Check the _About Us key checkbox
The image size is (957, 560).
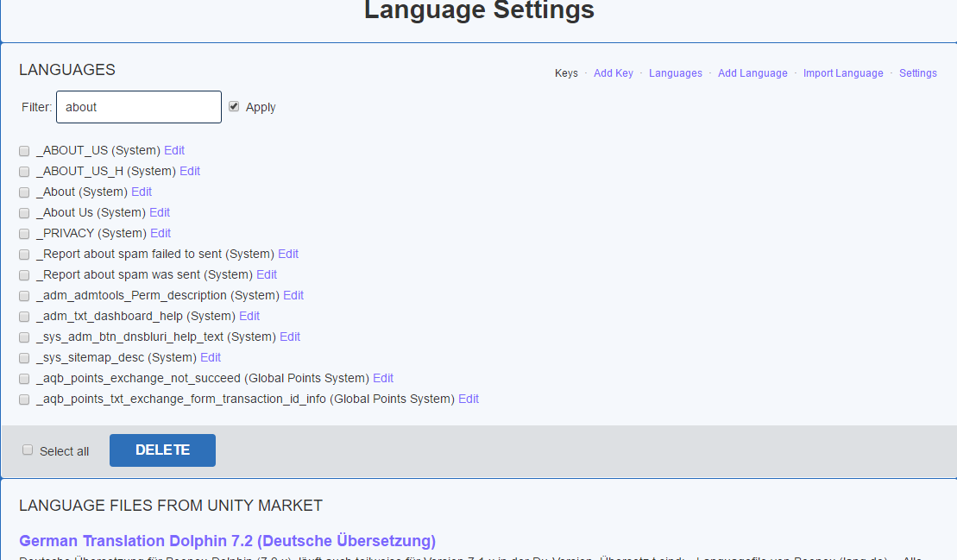(24, 213)
